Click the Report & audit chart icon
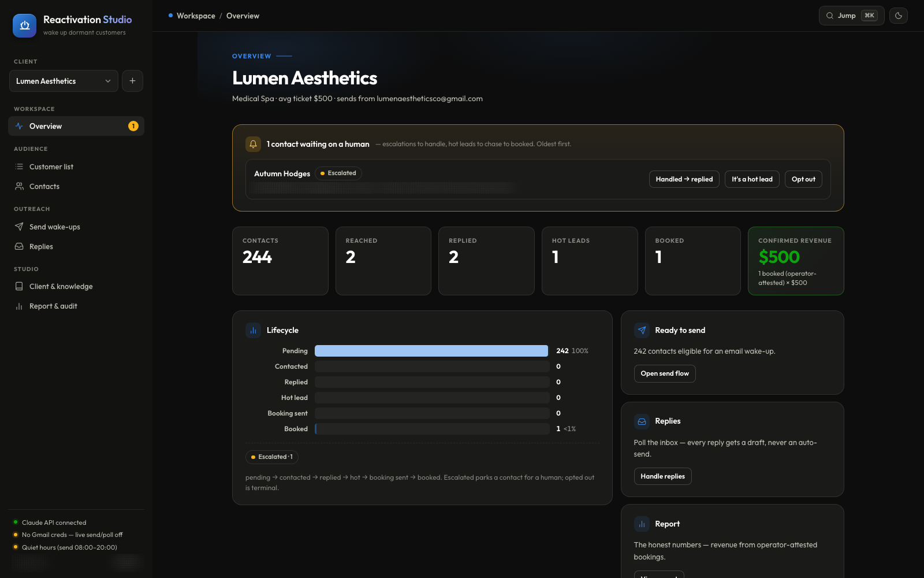924x578 pixels. click(x=19, y=306)
